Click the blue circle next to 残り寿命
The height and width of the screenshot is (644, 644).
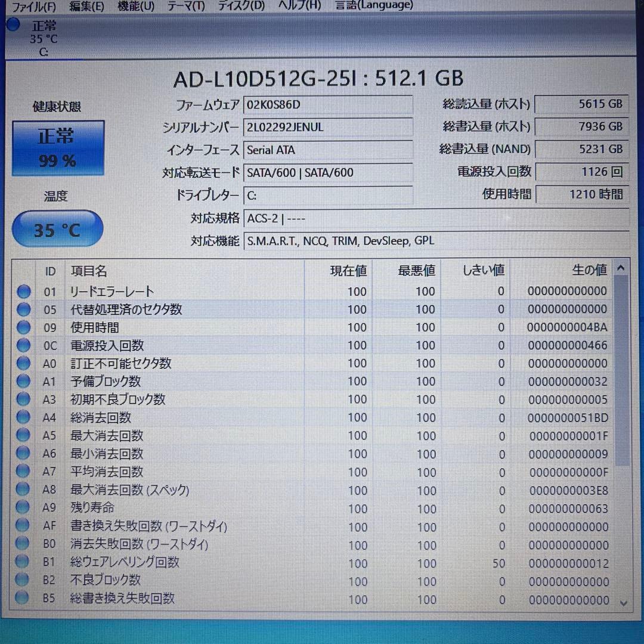click(23, 508)
